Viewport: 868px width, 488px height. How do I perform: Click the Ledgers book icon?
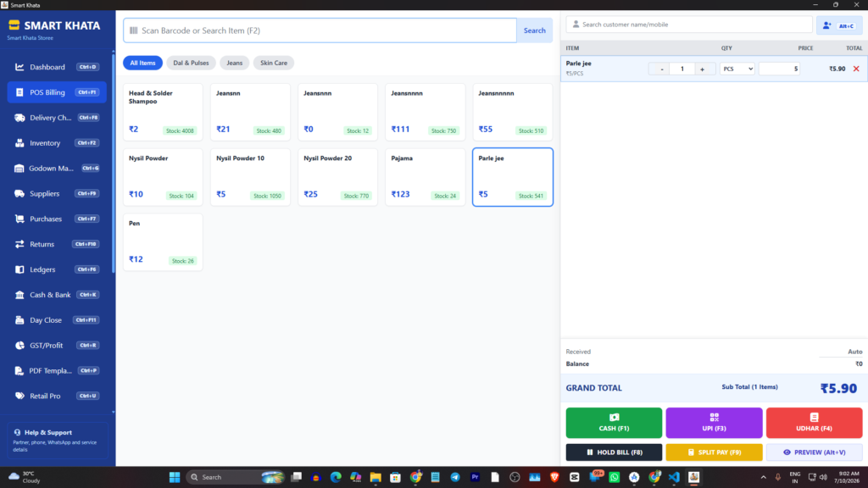pos(19,269)
